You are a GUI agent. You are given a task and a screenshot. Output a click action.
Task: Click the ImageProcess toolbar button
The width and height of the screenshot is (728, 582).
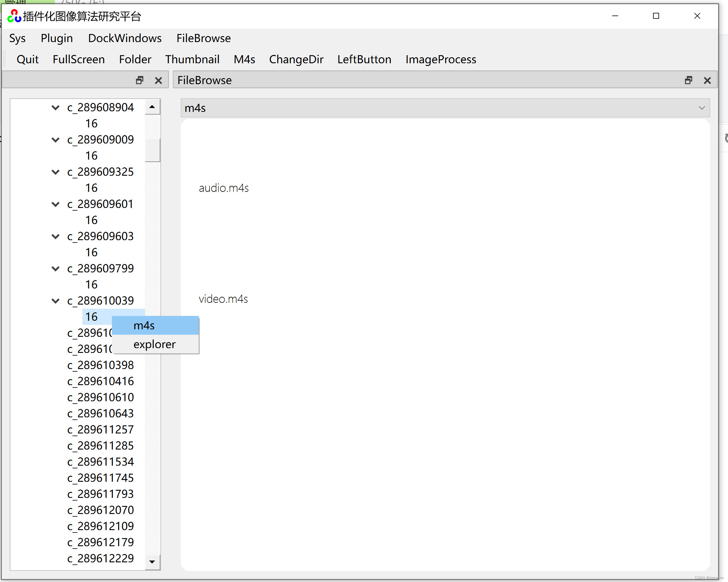point(441,59)
